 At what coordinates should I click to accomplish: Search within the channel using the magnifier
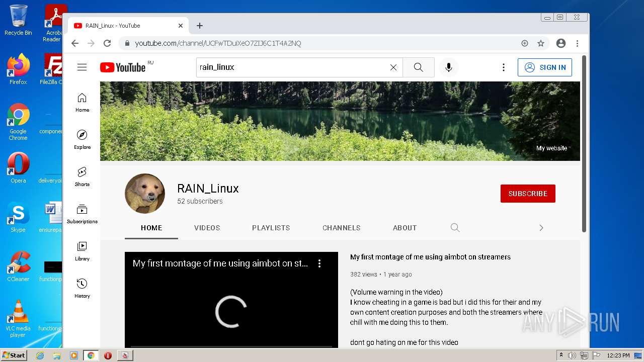(x=455, y=228)
